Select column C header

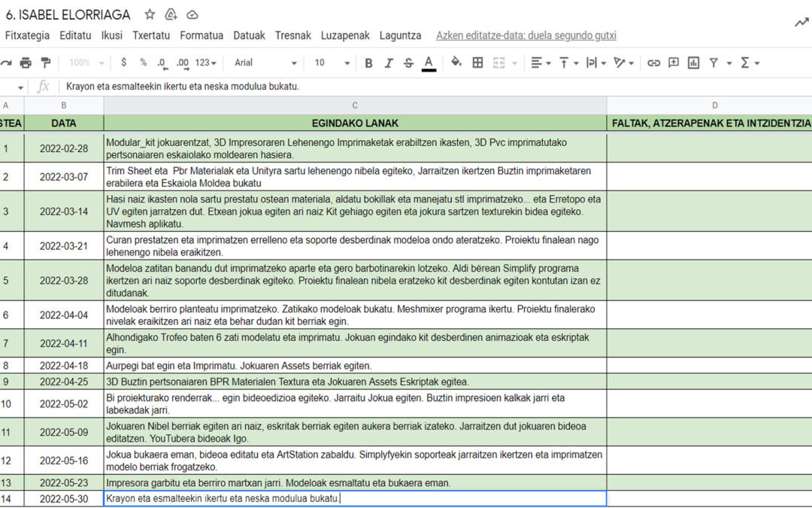point(355,105)
